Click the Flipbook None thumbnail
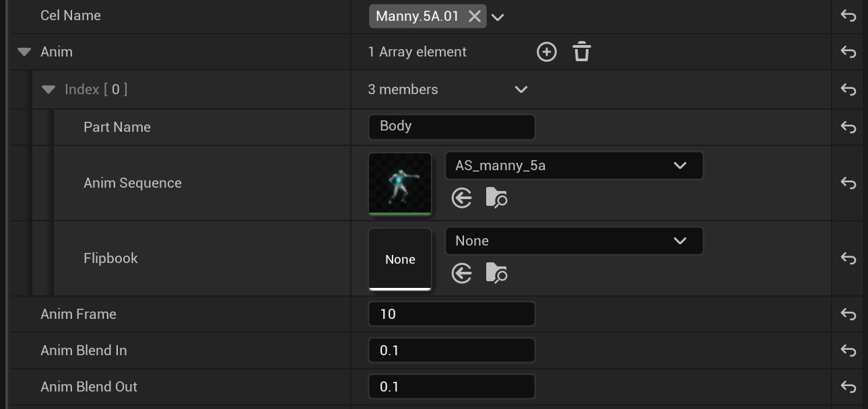 point(400,258)
